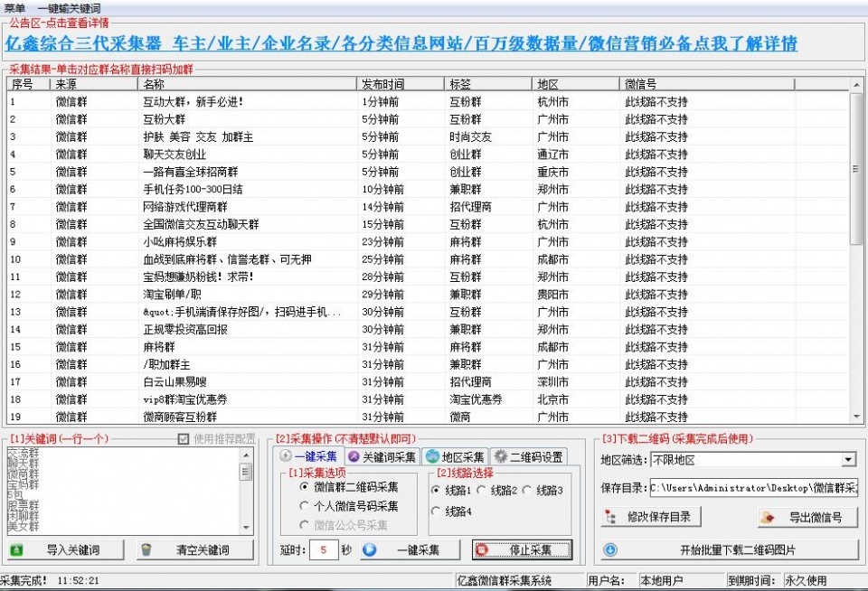Switch to the 地区采集 tab
This screenshot has width=868, height=591.
455,456
